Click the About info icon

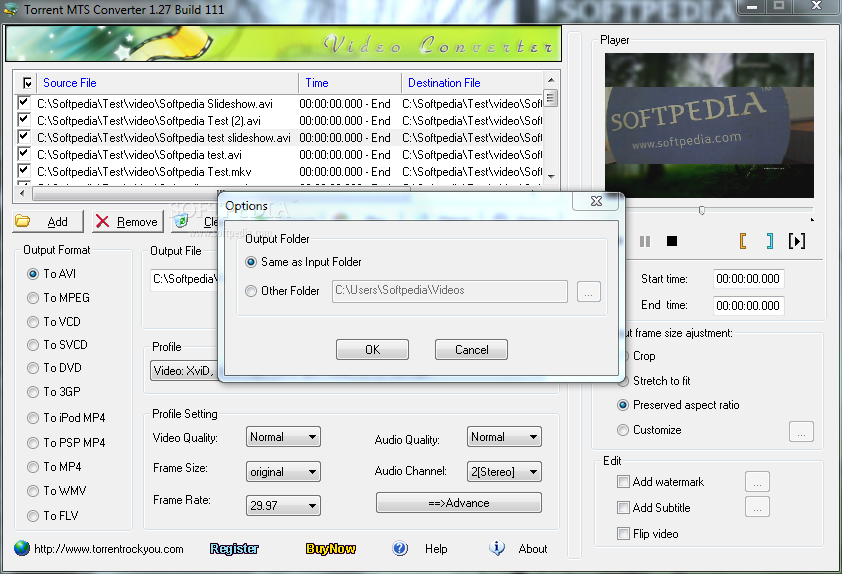(x=497, y=548)
